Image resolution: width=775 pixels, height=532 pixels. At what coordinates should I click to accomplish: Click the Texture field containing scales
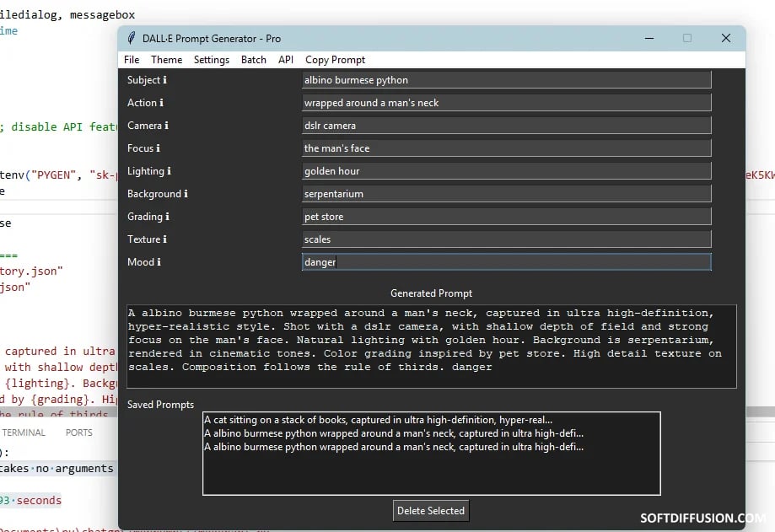[507, 239]
